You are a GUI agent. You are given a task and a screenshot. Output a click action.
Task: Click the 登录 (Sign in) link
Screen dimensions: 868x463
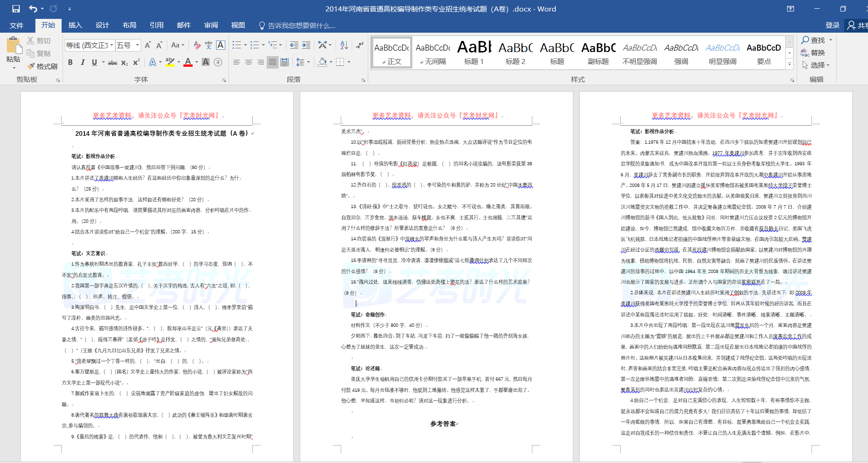pos(832,25)
